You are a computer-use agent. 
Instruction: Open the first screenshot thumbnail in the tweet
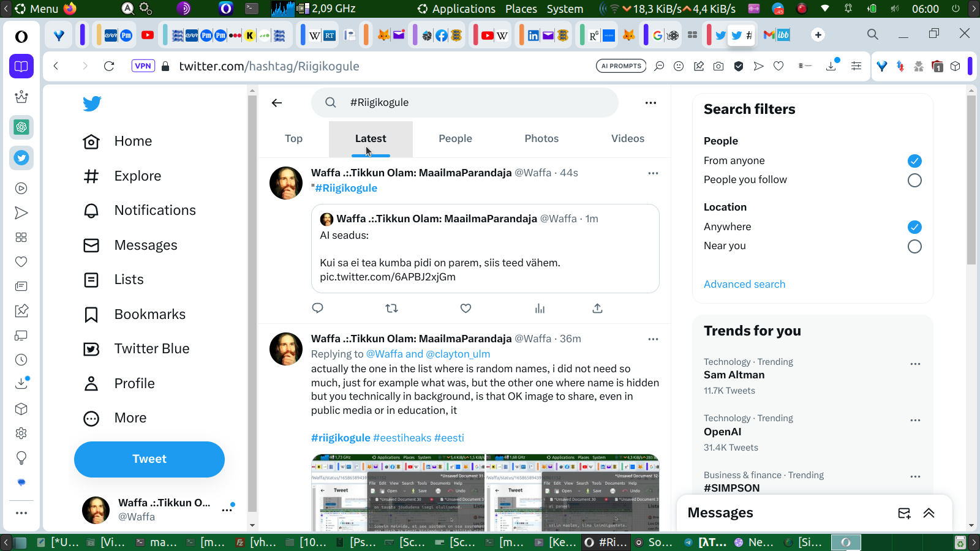(x=398, y=493)
